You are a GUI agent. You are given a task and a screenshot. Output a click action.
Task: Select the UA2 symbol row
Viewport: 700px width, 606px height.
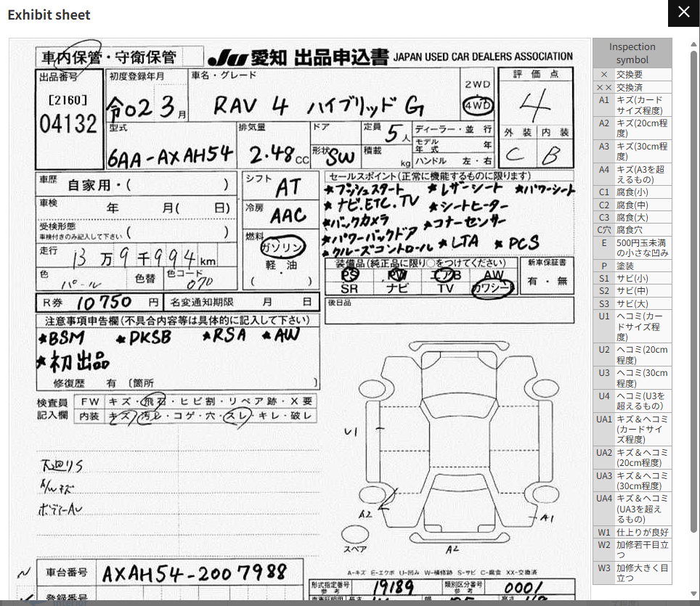pyautogui.click(x=632, y=458)
